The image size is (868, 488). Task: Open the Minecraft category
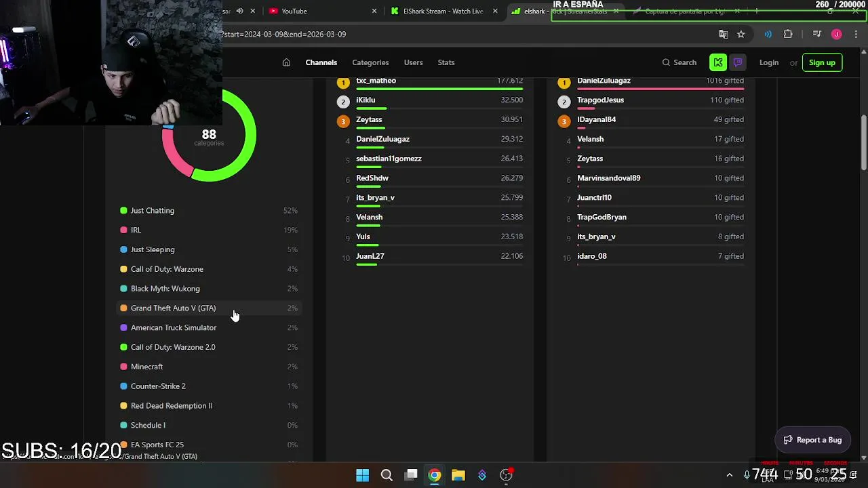pyautogui.click(x=209, y=367)
